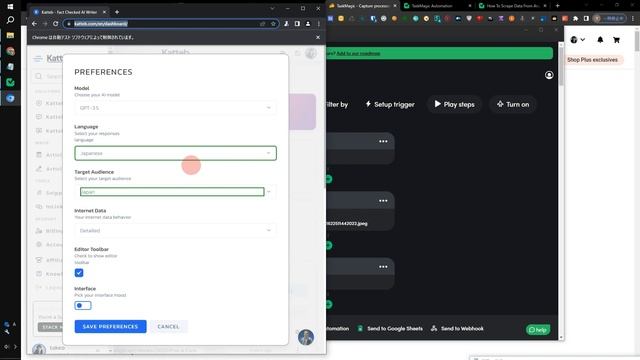The image size is (640, 360).
Task: Open the Internet Data dropdown showing Detailed
Action: (175, 231)
